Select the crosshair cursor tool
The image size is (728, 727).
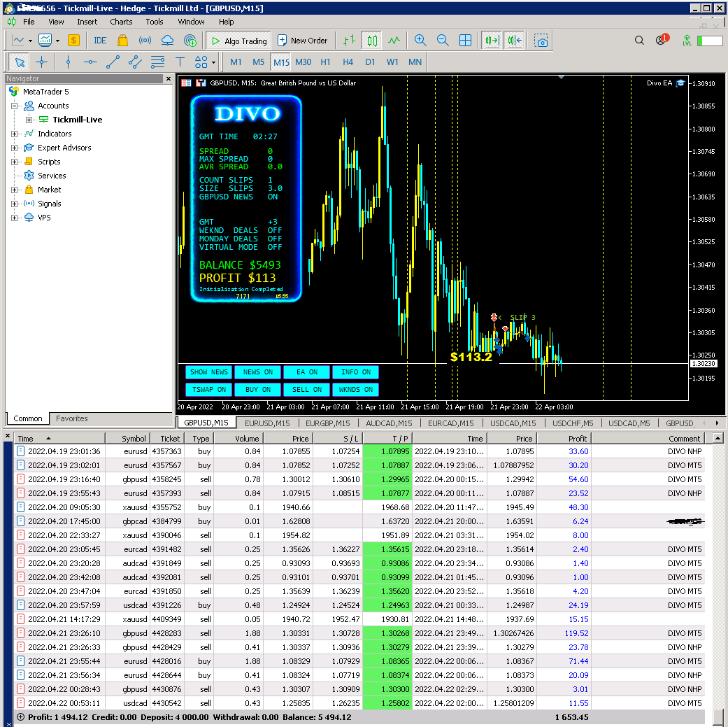point(41,62)
